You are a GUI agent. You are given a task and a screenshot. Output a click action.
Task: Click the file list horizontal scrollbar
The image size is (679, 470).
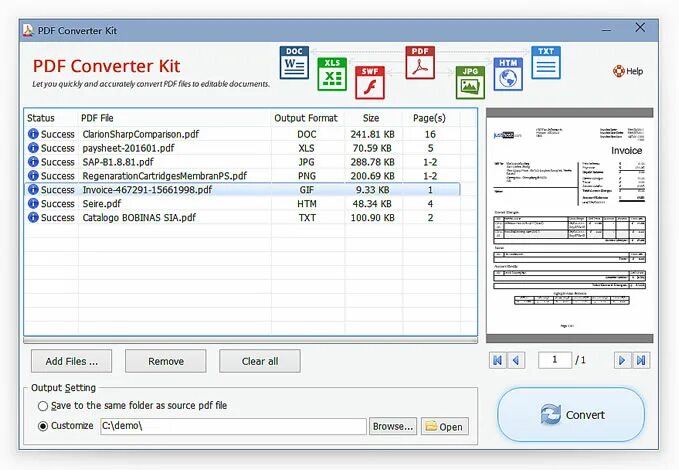(x=250, y=340)
